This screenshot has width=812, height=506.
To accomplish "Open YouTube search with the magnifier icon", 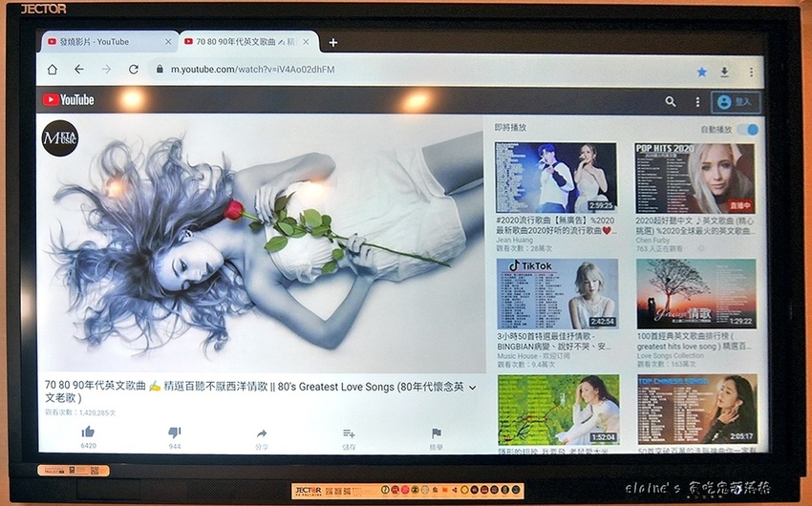I will click(671, 101).
